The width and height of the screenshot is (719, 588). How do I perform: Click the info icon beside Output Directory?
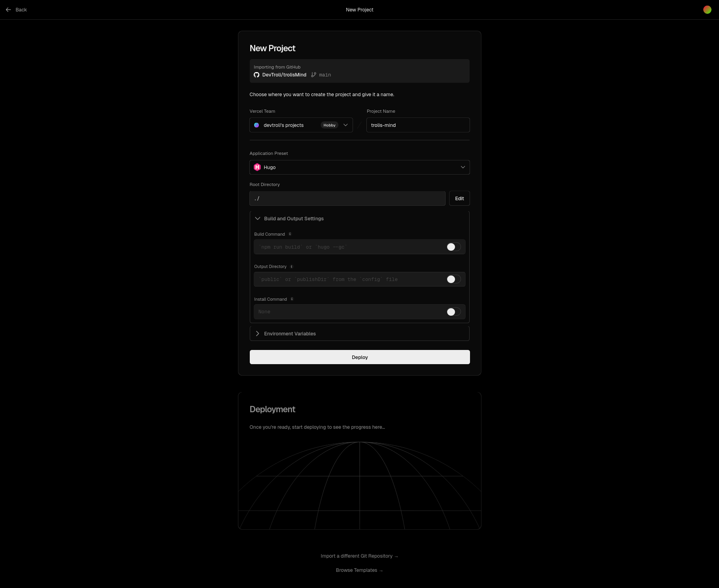(292, 266)
